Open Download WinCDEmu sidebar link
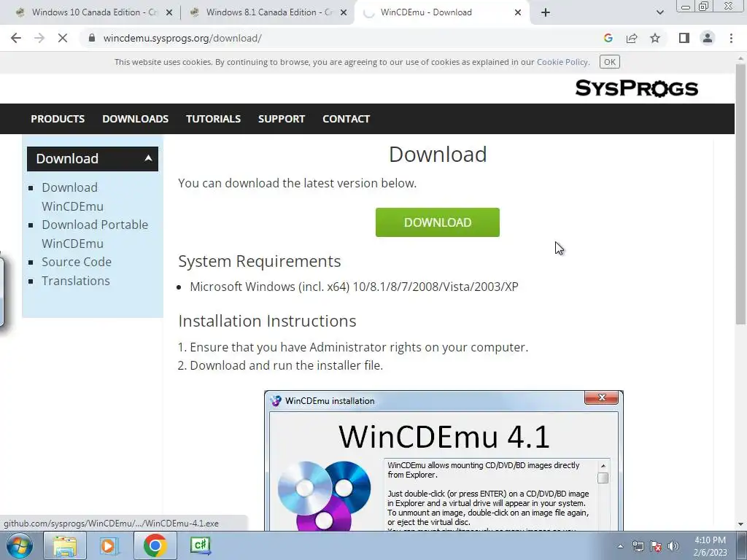The width and height of the screenshot is (747, 560). 72,197
